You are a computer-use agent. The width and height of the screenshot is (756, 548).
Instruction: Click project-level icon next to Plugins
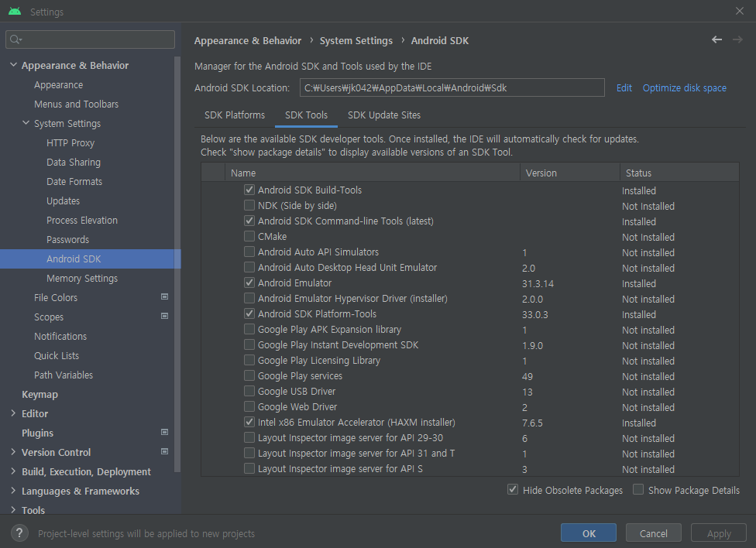[x=164, y=433]
